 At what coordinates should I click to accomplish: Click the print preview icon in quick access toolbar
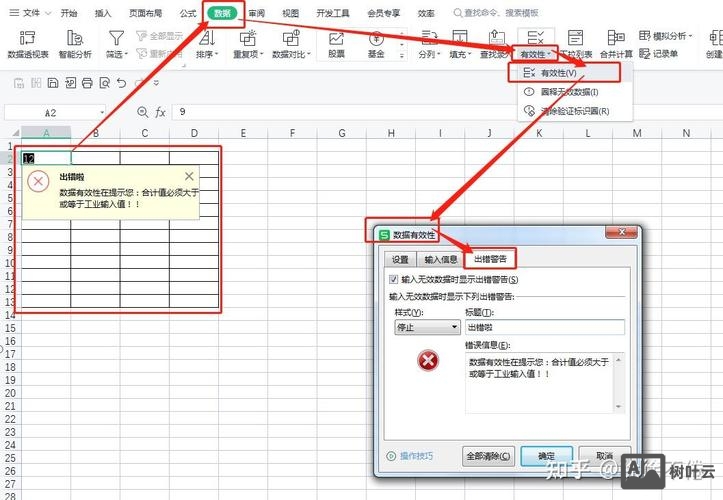pos(105,83)
